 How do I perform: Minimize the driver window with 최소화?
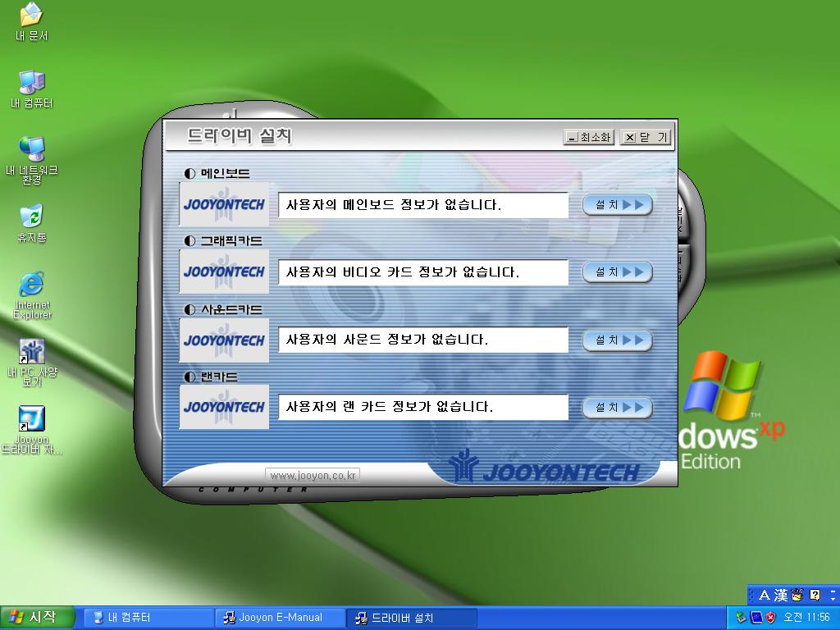click(x=589, y=137)
